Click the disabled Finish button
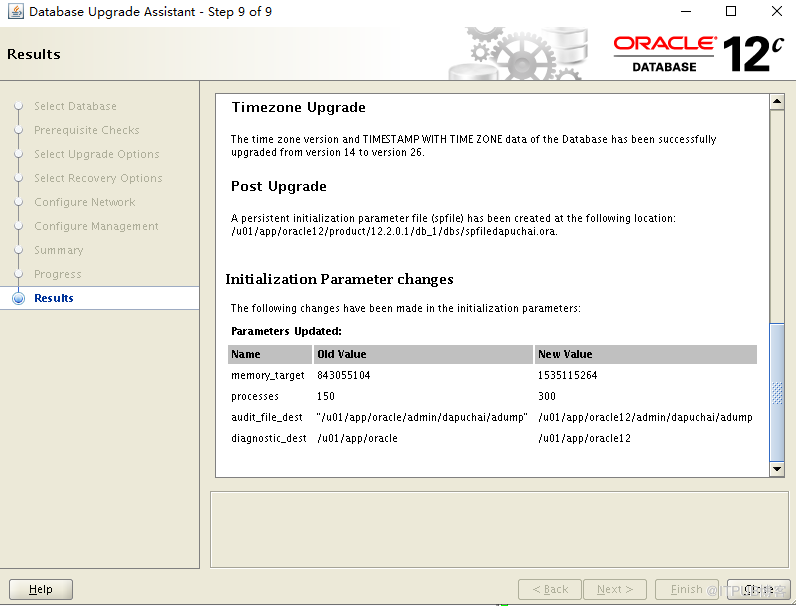The width and height of the screenshot is (796, 606). click(x=686, y=589)
